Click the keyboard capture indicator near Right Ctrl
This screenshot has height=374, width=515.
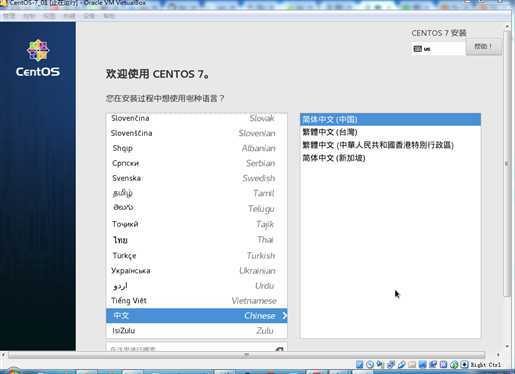[x=464, y=364]
